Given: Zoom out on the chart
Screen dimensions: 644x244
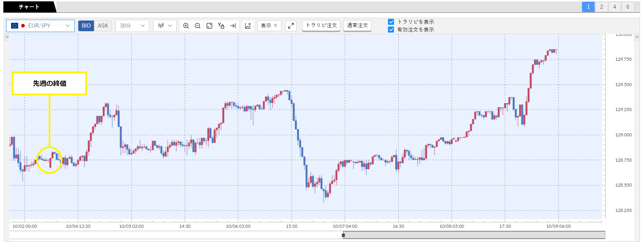Looking at the screenshot, I should click(198, 26).
